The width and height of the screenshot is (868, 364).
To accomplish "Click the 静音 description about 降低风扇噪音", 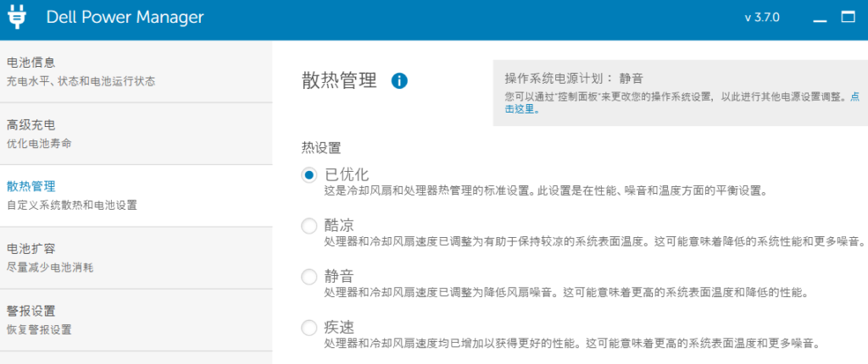I will 569,292.
